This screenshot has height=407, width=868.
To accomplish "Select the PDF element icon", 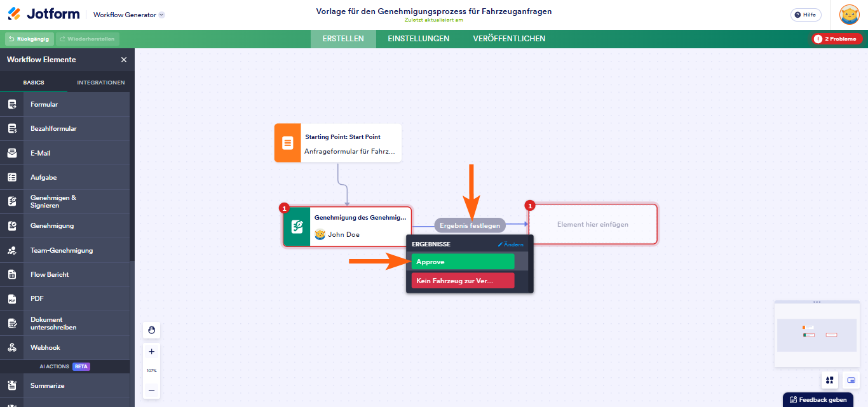I will point(11,298).
